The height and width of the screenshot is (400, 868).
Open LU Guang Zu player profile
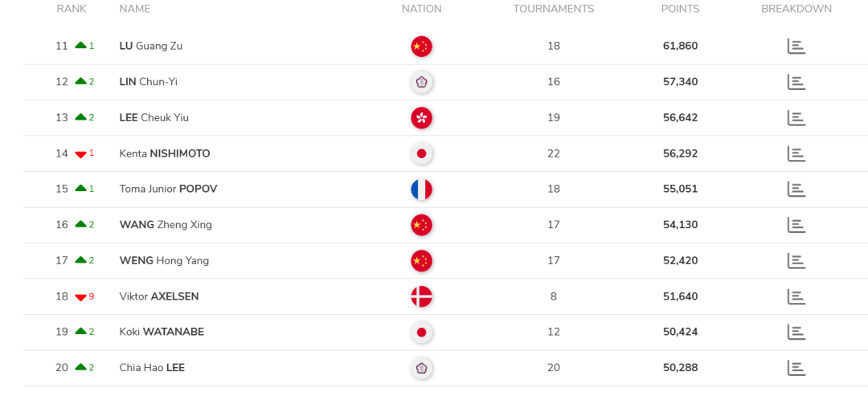click(x=150, y=46)
